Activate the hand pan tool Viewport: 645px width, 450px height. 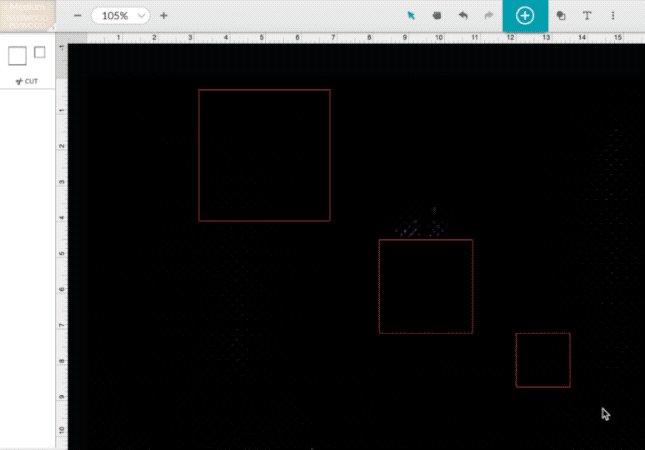pyautogui.click(x=437, y=16)
